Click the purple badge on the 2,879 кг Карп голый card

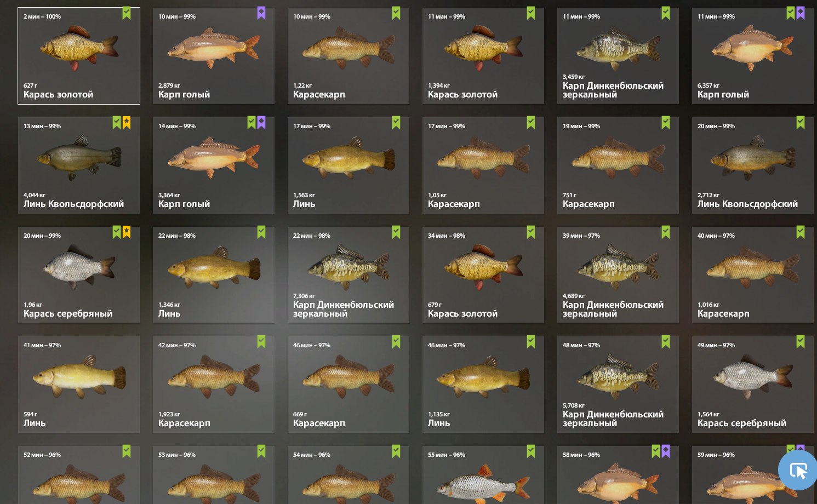[261, 13]
